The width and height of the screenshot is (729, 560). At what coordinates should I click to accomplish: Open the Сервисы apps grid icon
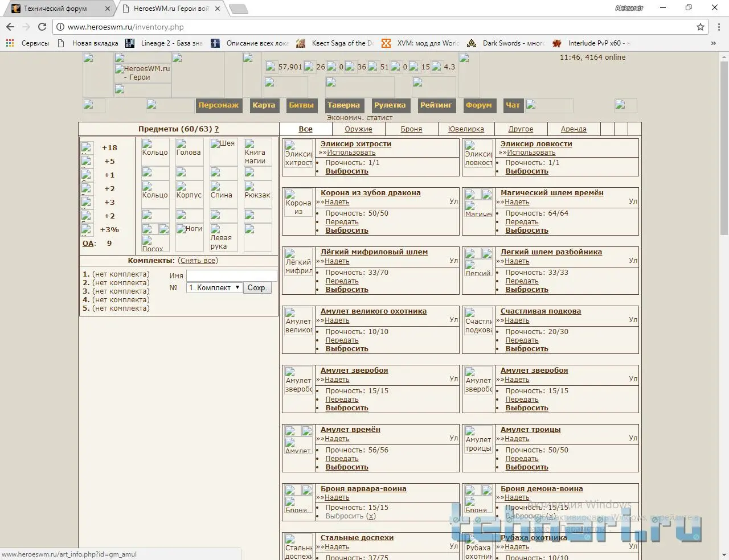[x=10, y=43]
